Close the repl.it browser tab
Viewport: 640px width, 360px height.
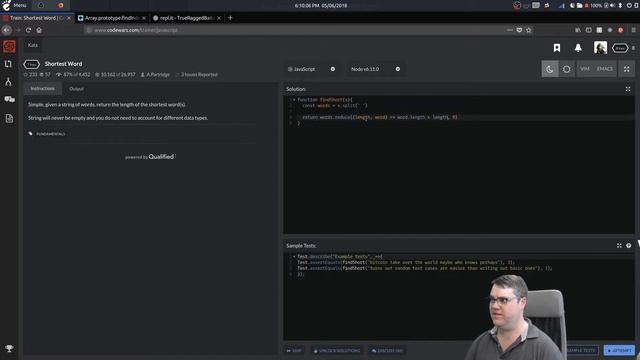pos(219,18)
